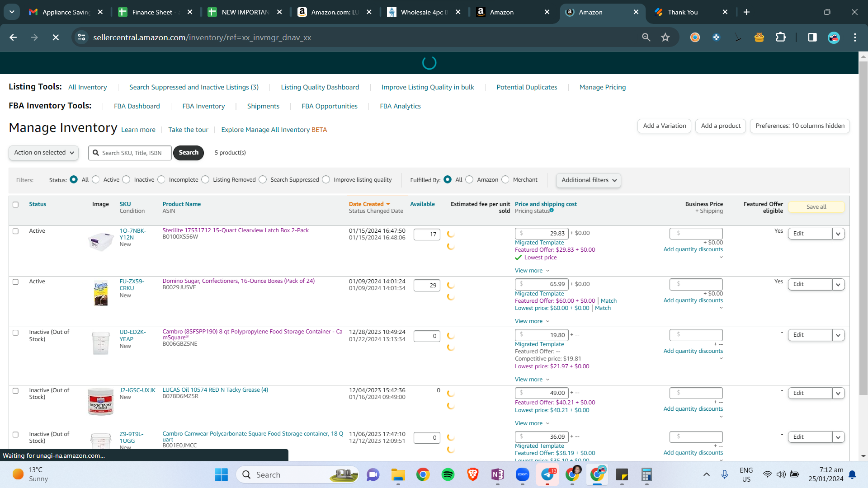Viewport: 868px width, 488px height.
Task: Select Fulfilled By Merchant radio button
Action: click(505, 180)
